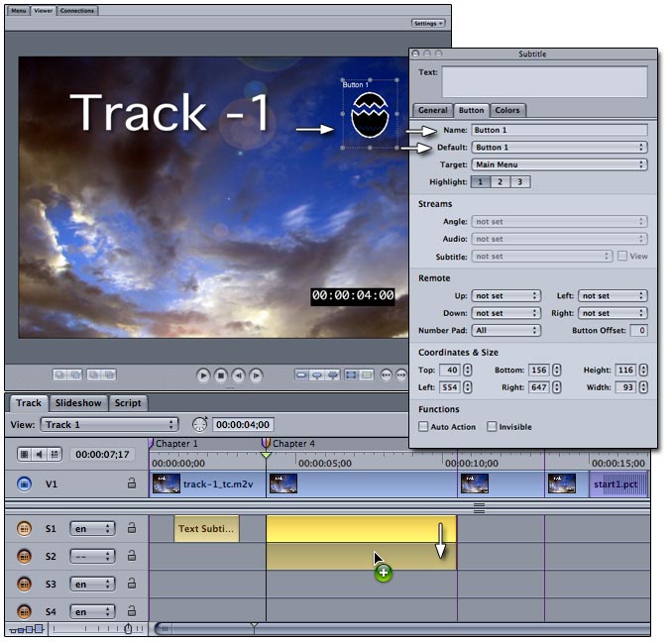This screenshot has width=672, height=642.
Task: Switch to the Script tab
Action: point(128,403)
